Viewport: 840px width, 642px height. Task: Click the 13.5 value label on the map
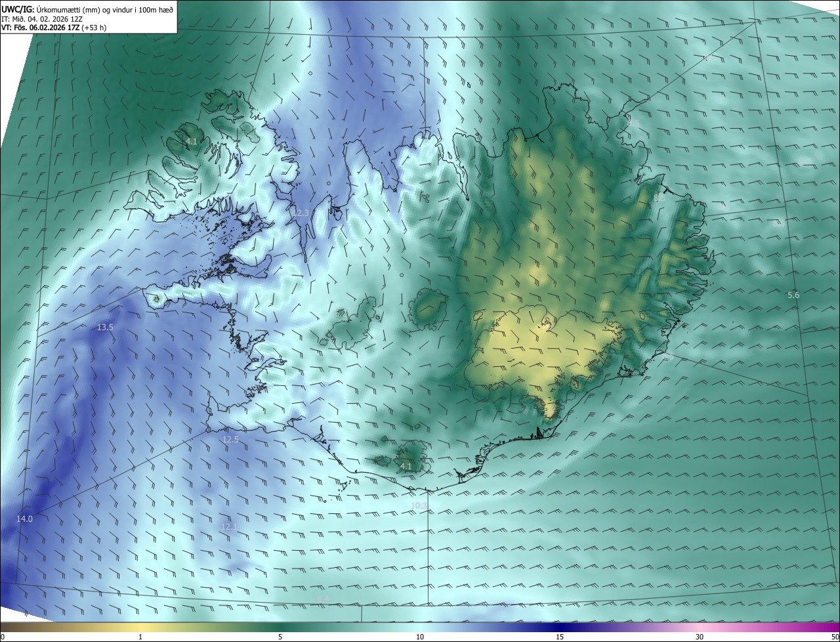pos(105,327)
